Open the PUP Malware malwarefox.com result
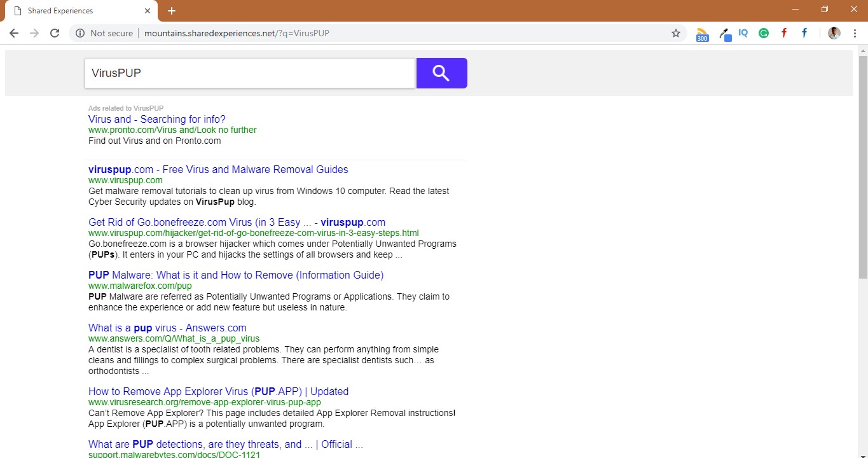This screenshot has width=868, height=458. click(x=236, y=275)
